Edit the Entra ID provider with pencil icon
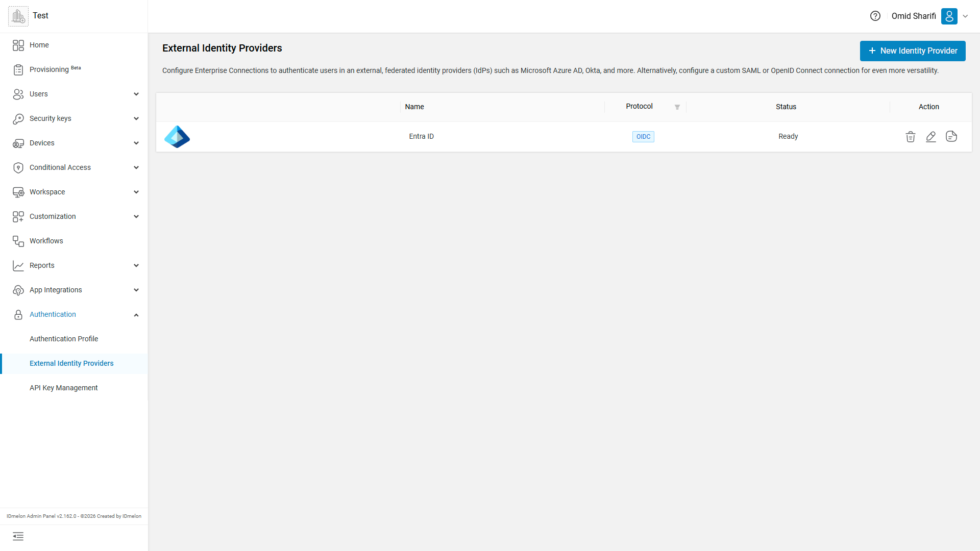 [x=931, y=137]
